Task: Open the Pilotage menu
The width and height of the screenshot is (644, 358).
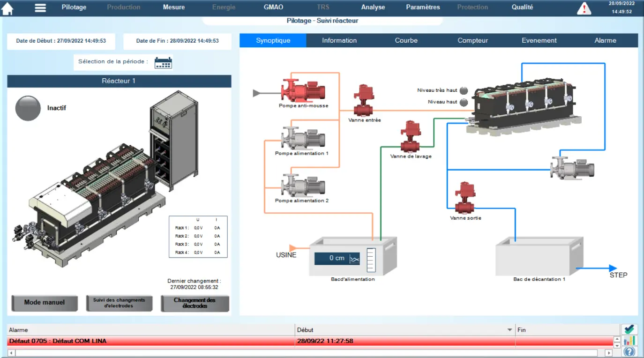Action: pyautogui.click(x=74, y=7)
